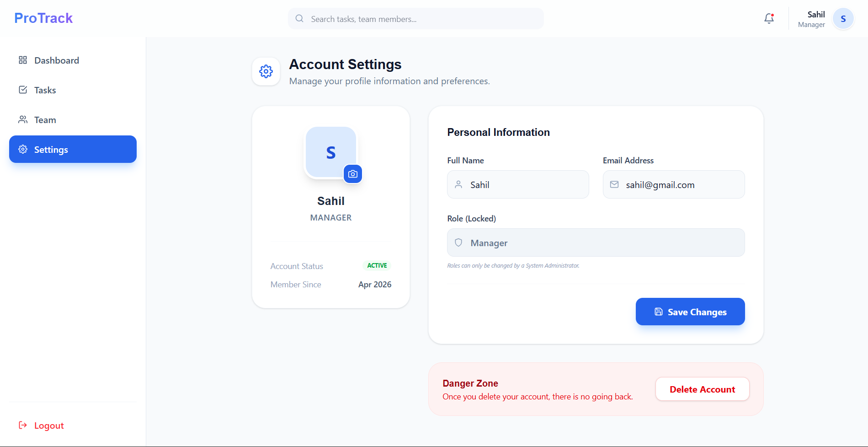868x447 pixels.
Task: Click the search magnifier icon
Action: (x=299, y=19)
